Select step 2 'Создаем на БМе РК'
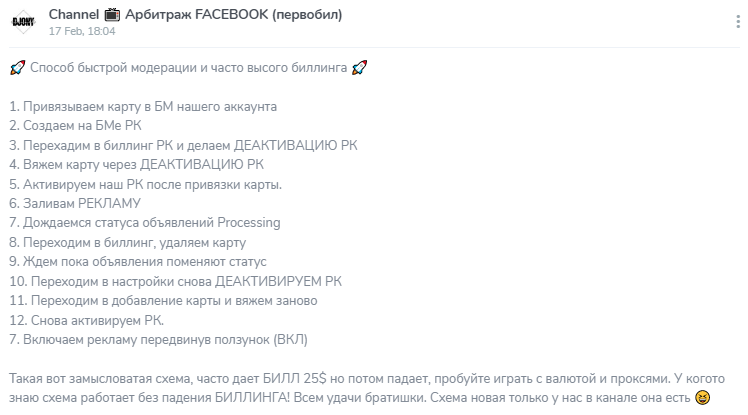This screenshot has height=415, width=748. pos(75,125)
